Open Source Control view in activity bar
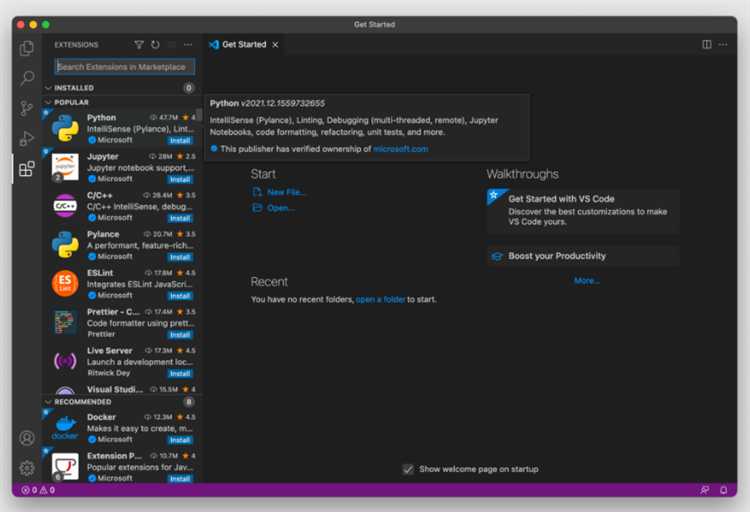The image size is (750, 512). (27, 108)
